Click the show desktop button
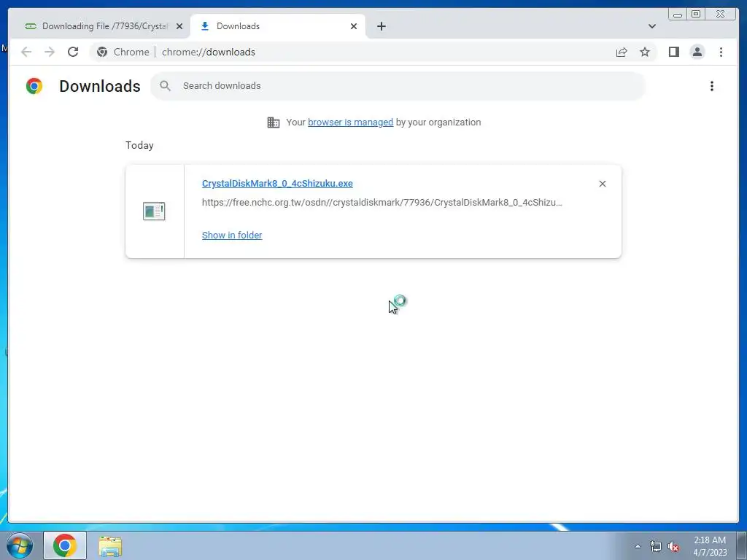Screen dimensions: 747x560 pos(742,545)
